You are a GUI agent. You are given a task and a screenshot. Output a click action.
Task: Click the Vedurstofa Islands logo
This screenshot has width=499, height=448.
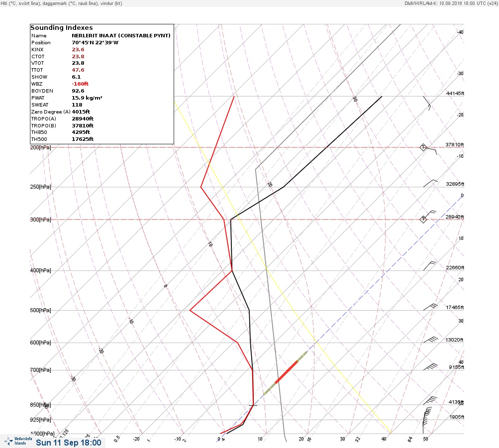[x=18, y=441]
